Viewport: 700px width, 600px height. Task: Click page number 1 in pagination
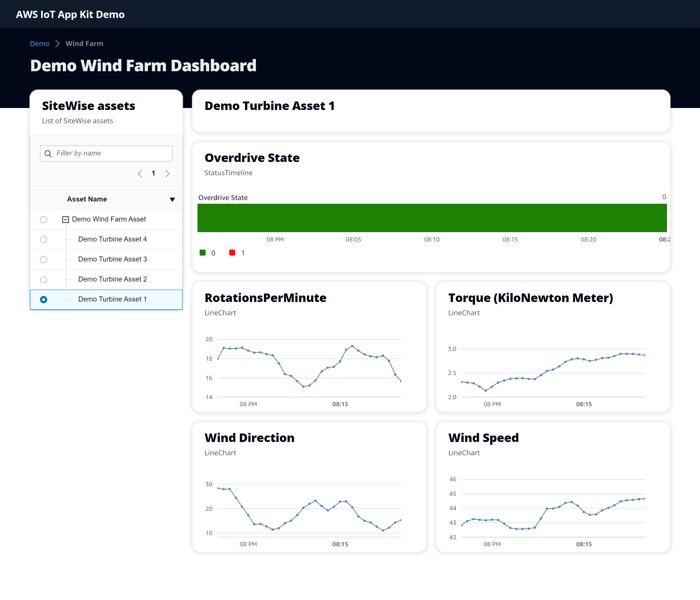click(153, 173)
